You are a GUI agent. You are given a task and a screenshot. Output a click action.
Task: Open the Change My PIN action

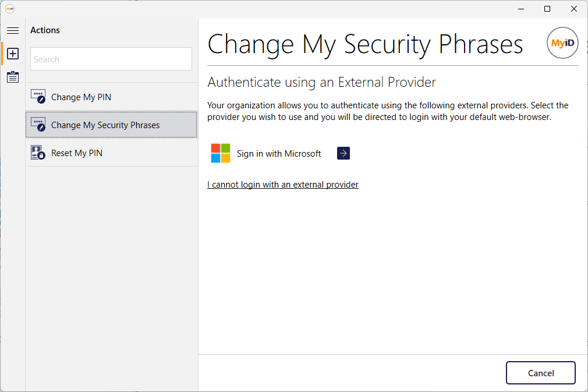[112, 97]
